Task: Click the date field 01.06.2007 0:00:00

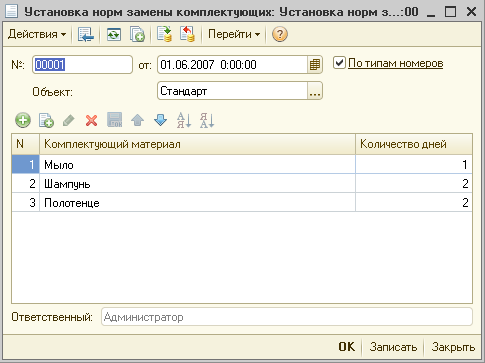Action: click(x=232, y=64)
